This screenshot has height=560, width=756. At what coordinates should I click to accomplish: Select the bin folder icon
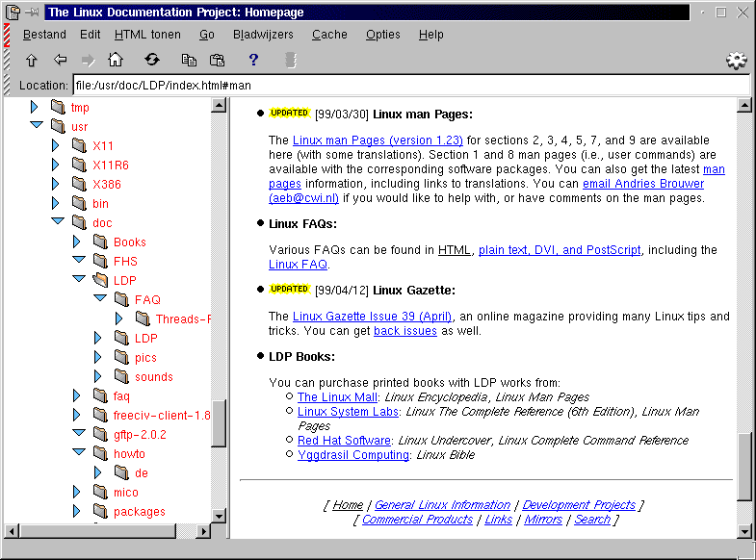80,203
